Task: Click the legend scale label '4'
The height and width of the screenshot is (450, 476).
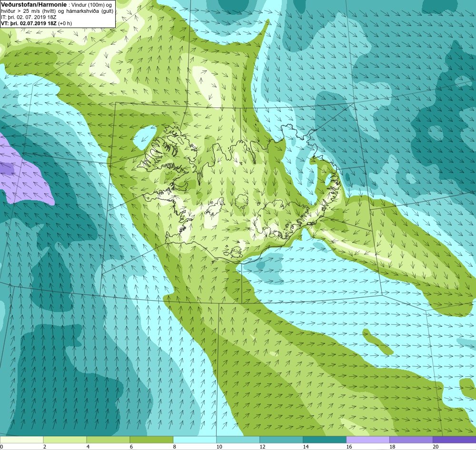Action: click(x=88, y=447)
